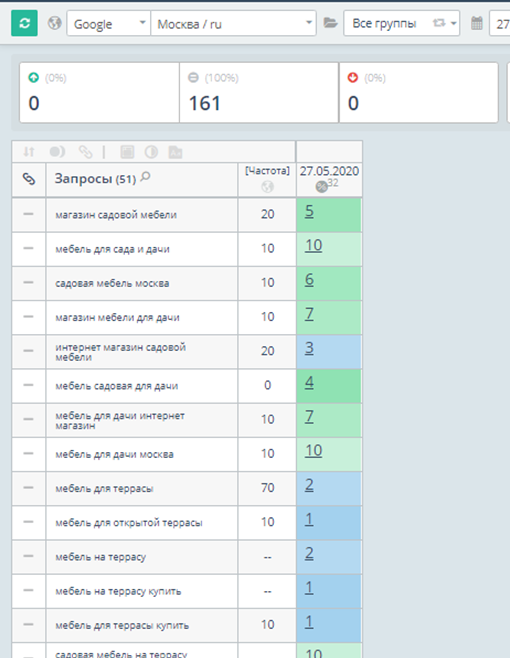510x658 pixels.
Task: Open position 3 link for интернет магазин садовой мебели
Action: coord(309,348)
